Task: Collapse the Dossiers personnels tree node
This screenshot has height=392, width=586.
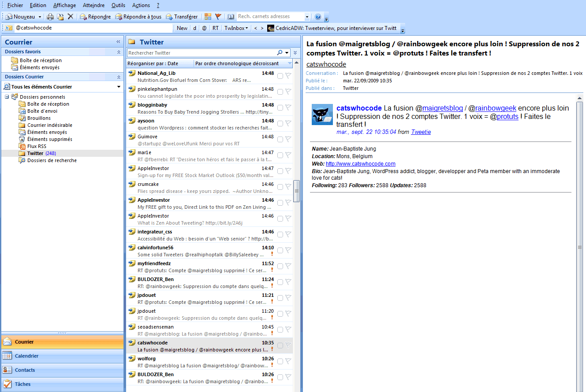Action: pos(7,97)
